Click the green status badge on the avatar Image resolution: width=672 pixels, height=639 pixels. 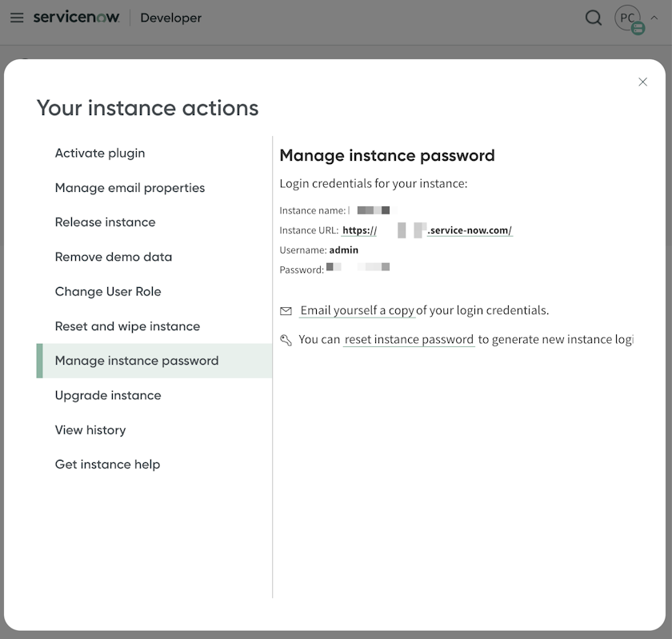point(638,28)
